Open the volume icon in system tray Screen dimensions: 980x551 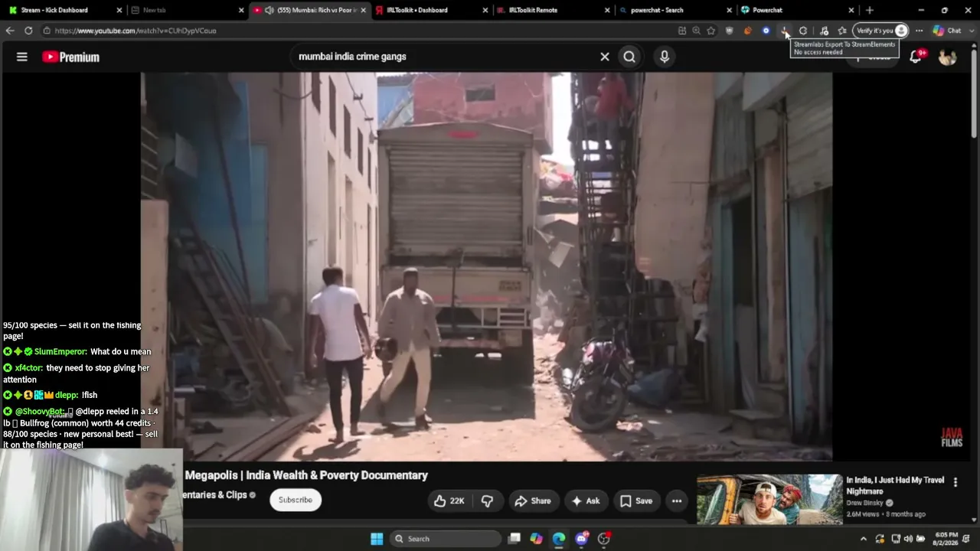(x=908, y=539)
